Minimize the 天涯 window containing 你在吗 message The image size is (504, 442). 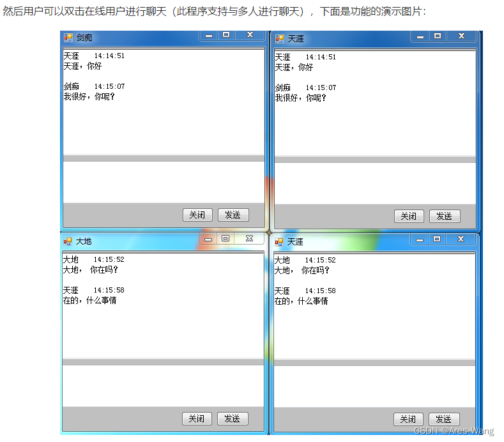click(420, 240)
